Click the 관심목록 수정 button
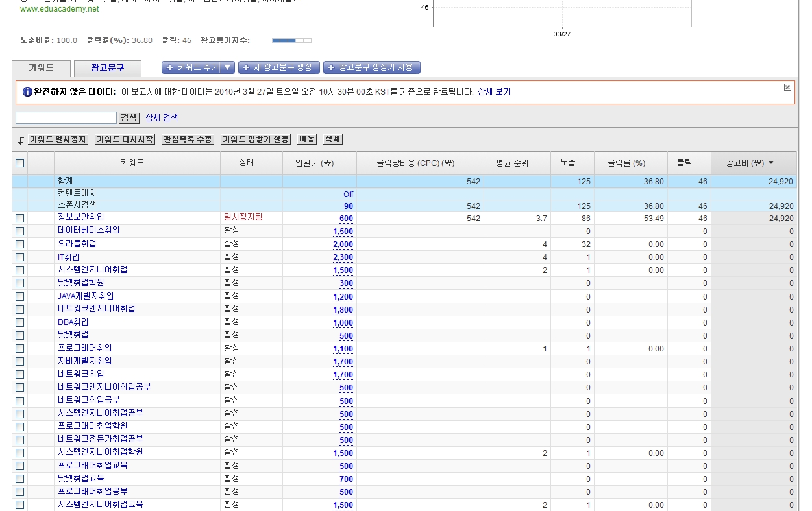This screenshot has height=511, width=812. point(188,139)
